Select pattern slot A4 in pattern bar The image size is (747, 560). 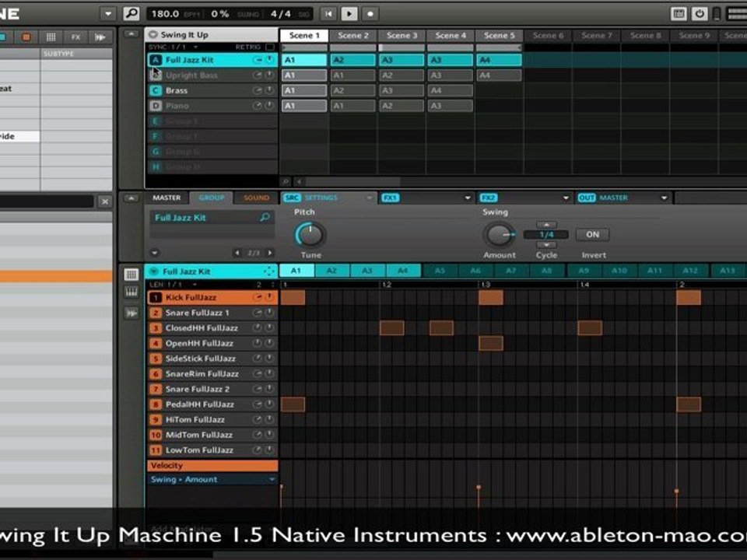(x=403, y=271)
